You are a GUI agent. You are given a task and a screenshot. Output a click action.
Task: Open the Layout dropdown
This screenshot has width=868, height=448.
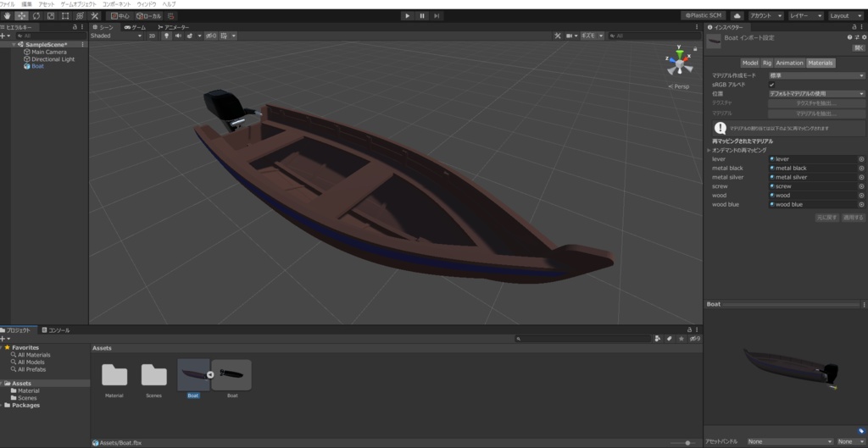tap(845, 16)
